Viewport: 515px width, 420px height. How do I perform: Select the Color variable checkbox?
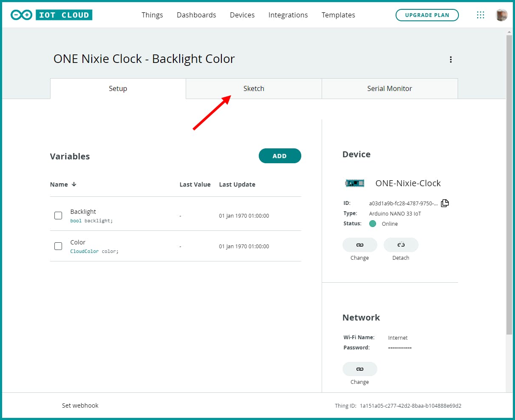click(x=58, y=246)
